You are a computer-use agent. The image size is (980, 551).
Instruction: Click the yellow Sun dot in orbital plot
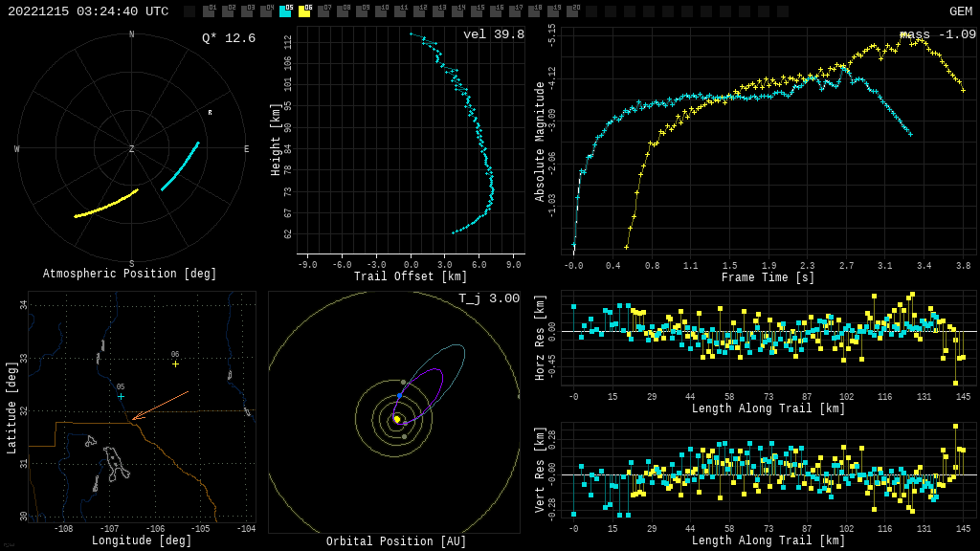396,419
